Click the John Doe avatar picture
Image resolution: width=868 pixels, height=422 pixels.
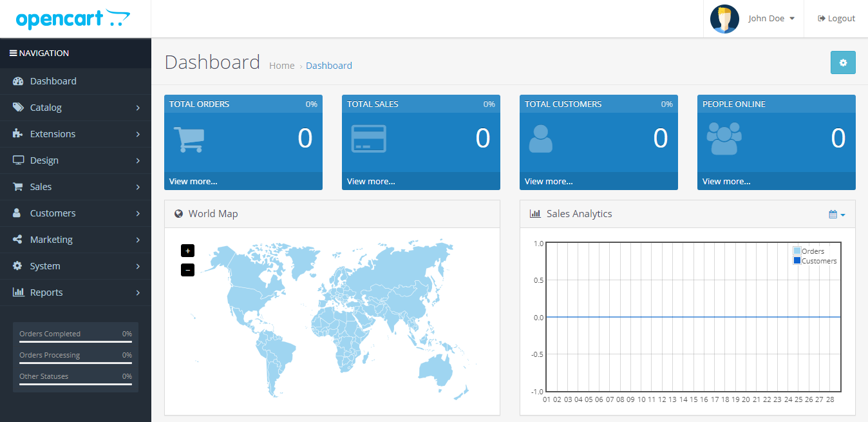724,18
